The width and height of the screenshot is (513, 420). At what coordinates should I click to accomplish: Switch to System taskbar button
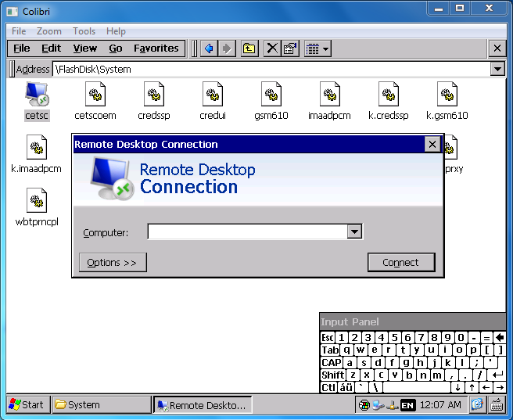pos(102,405)
